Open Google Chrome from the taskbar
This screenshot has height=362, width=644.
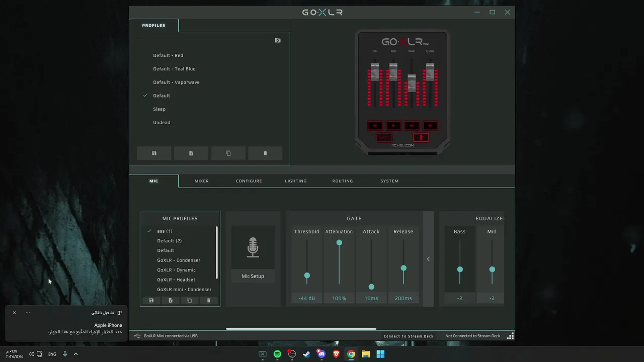351,354
